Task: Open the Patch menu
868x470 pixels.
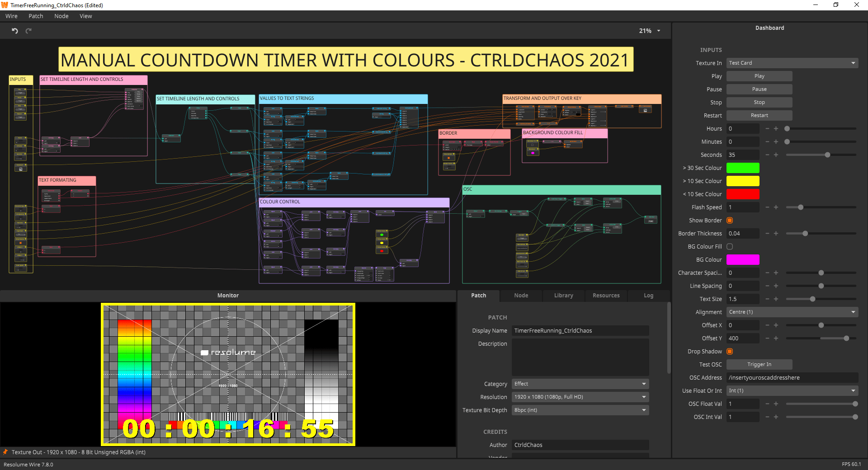Action: 36,16
